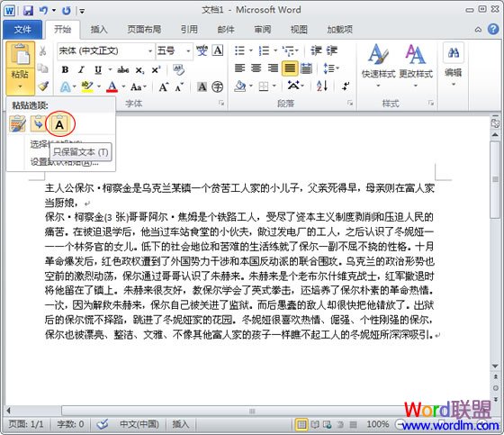504x435 pixels.
Task: Apply the text highlight color tool
Action: click(87, 86)
